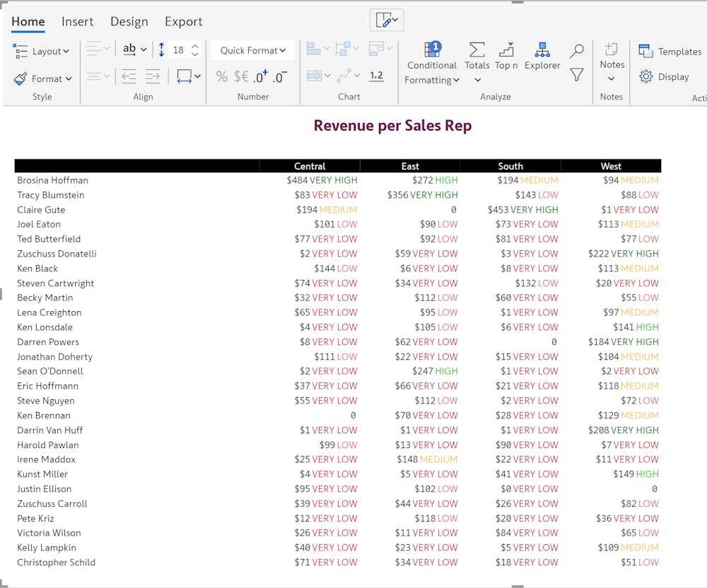
Task: Click the 1.2 value labels icon
Action: (376, 76)
